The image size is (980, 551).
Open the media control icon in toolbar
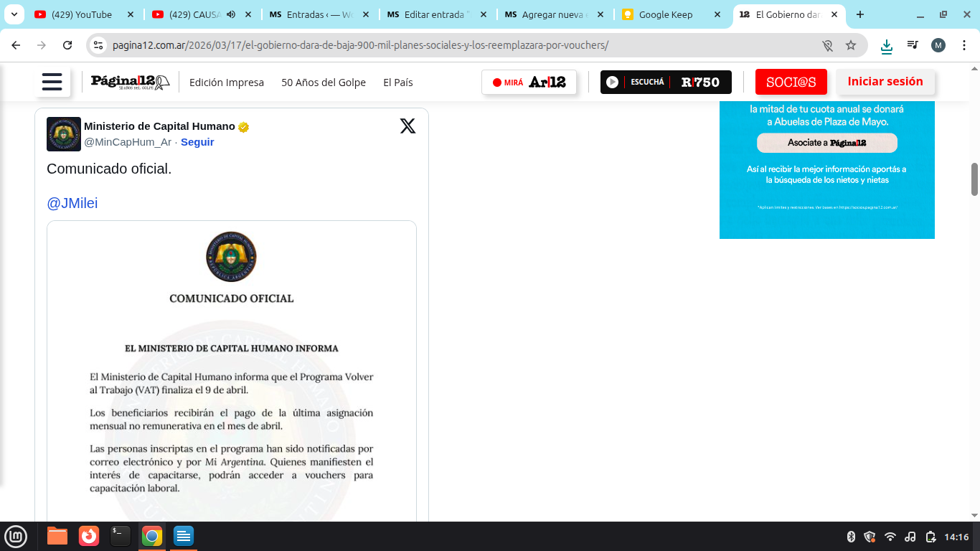(x=913, y=45)
